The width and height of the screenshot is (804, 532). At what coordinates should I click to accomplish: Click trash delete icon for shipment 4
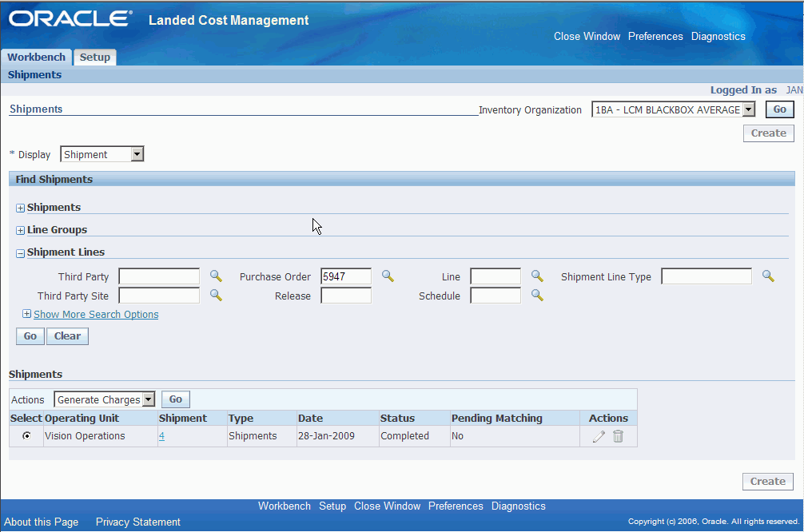tap(619, 436)
